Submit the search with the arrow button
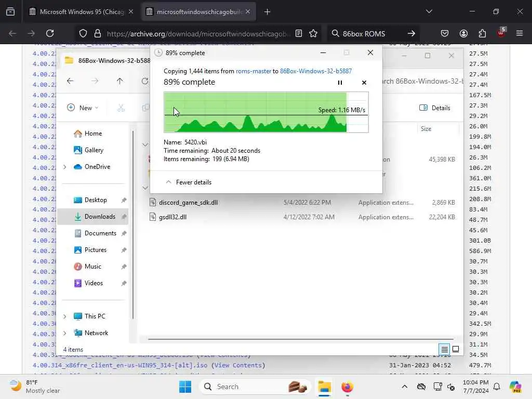The height and width of the screenshot is (399, 532). 411,33
